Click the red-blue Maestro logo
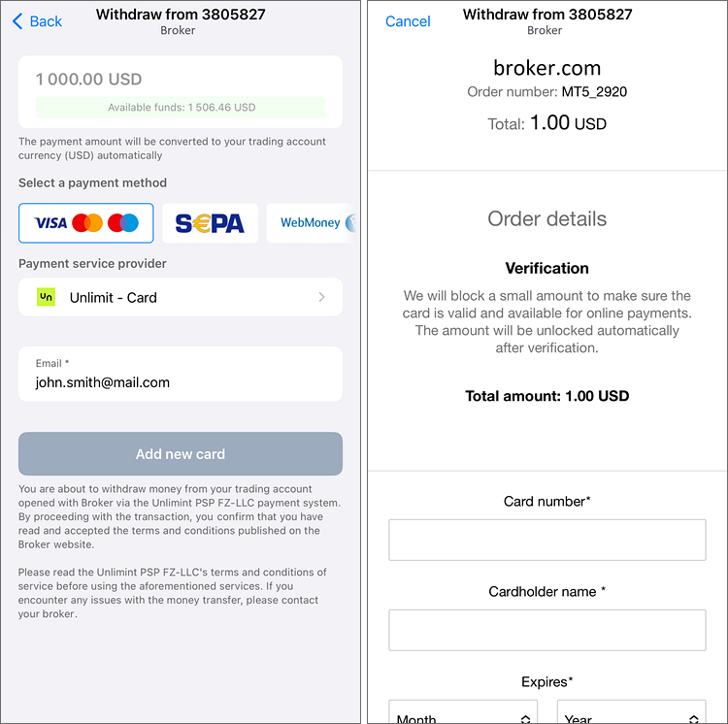 [x=123, y=223]
